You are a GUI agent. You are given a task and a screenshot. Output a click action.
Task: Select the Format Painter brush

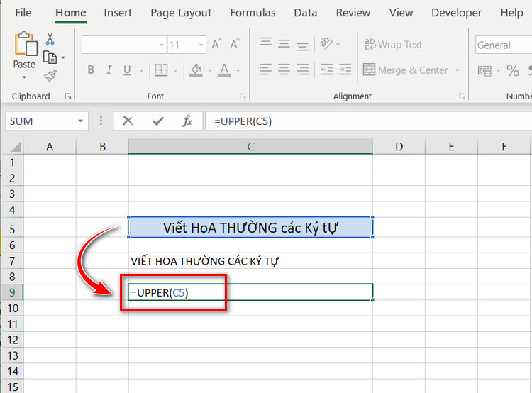pos(50,76)
